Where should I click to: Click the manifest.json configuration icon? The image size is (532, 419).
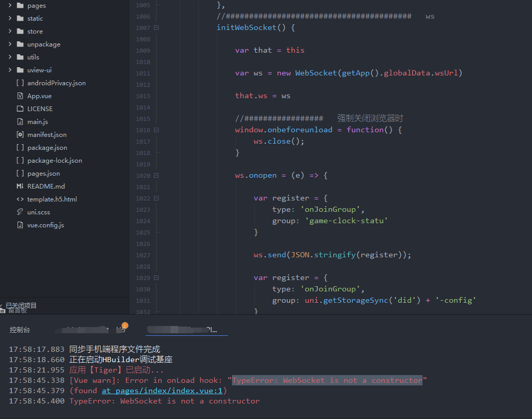coord(21,134)
